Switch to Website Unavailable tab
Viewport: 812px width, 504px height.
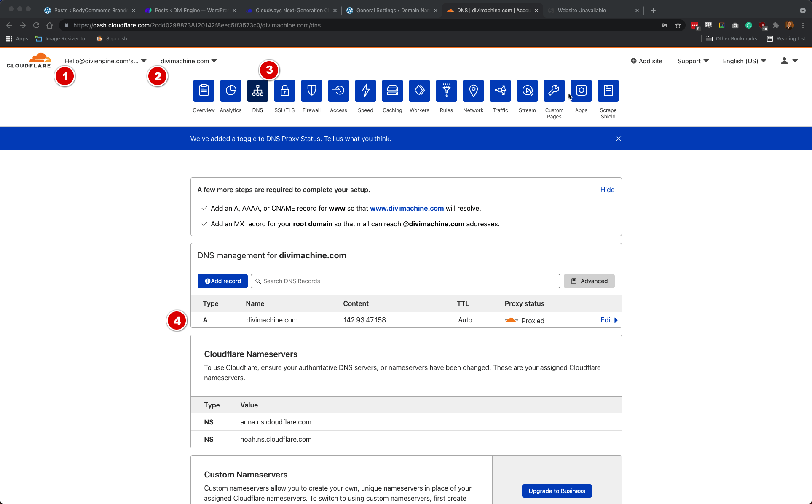tap(594, 11)
